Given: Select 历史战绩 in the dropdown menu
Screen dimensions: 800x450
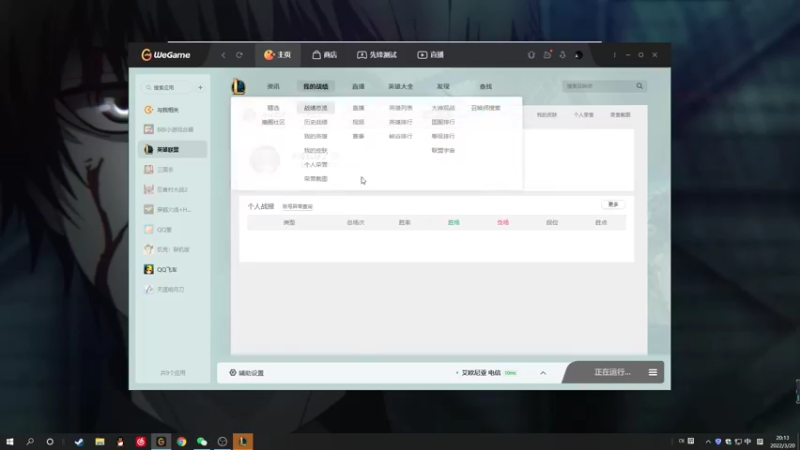Looking at the screenshot, I should coord(316,122).
